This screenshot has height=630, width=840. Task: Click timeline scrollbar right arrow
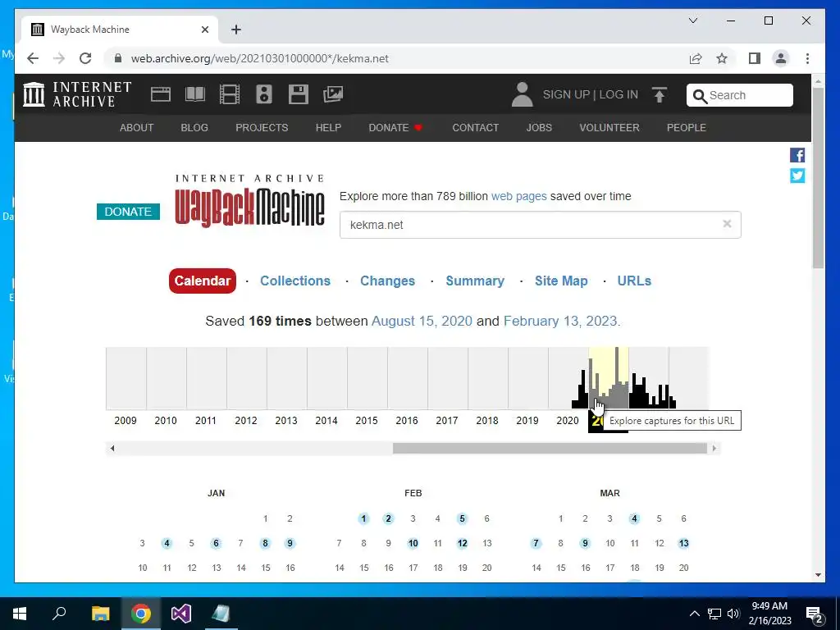714,449
